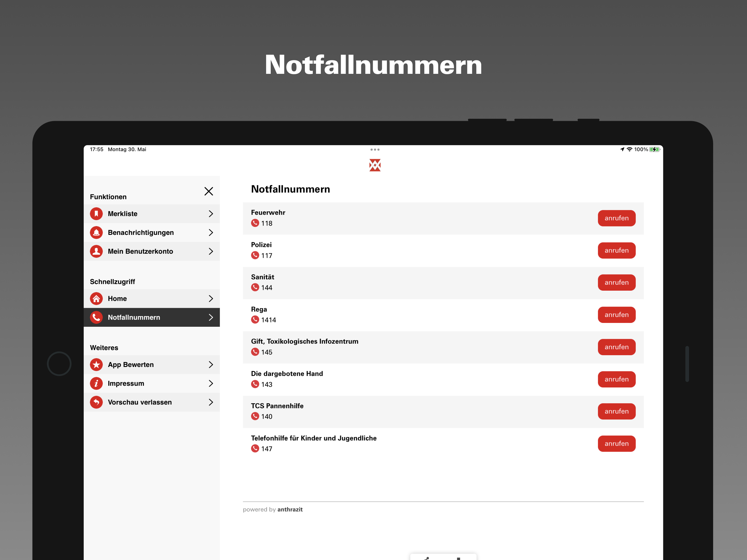Select the Mein Benutzerkonto person icon
Image resolution: width=747 pixels, height=560 pixels.
click(96, 251)
